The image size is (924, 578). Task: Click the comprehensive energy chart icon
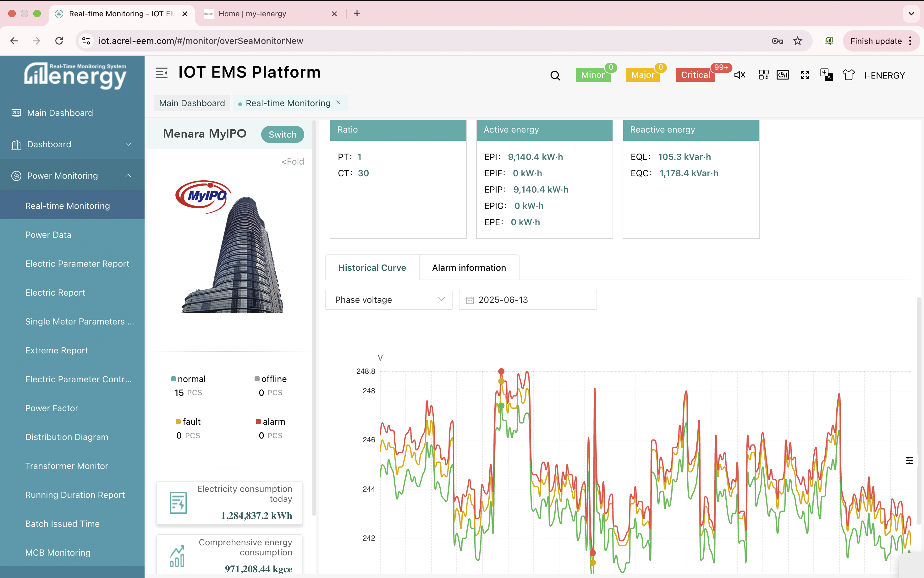click(x=177, y=557)
